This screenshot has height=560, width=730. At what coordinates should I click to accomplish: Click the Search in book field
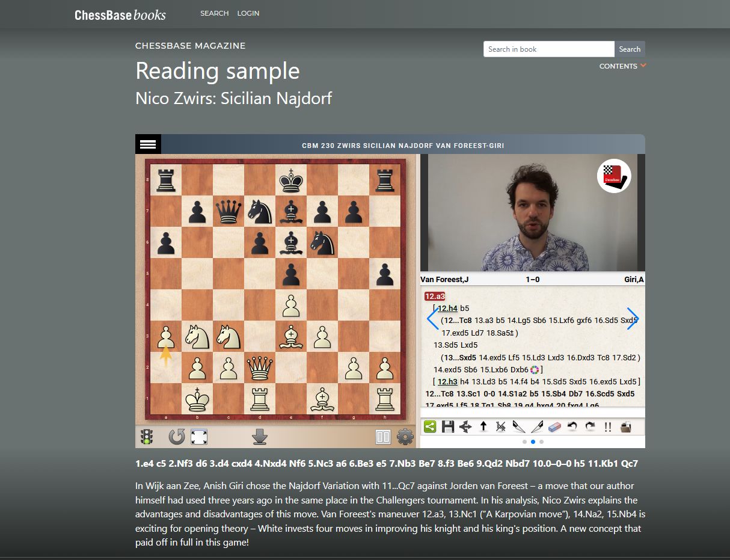pos(548,49)
